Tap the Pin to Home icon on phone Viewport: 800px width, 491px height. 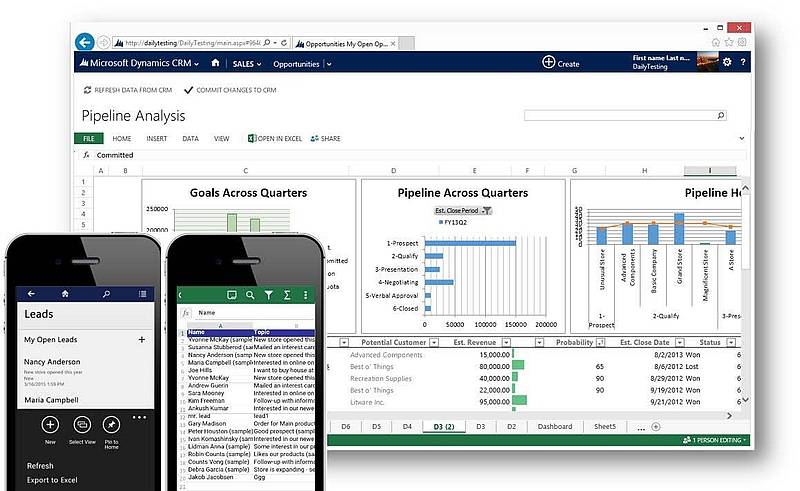[111, 424]
